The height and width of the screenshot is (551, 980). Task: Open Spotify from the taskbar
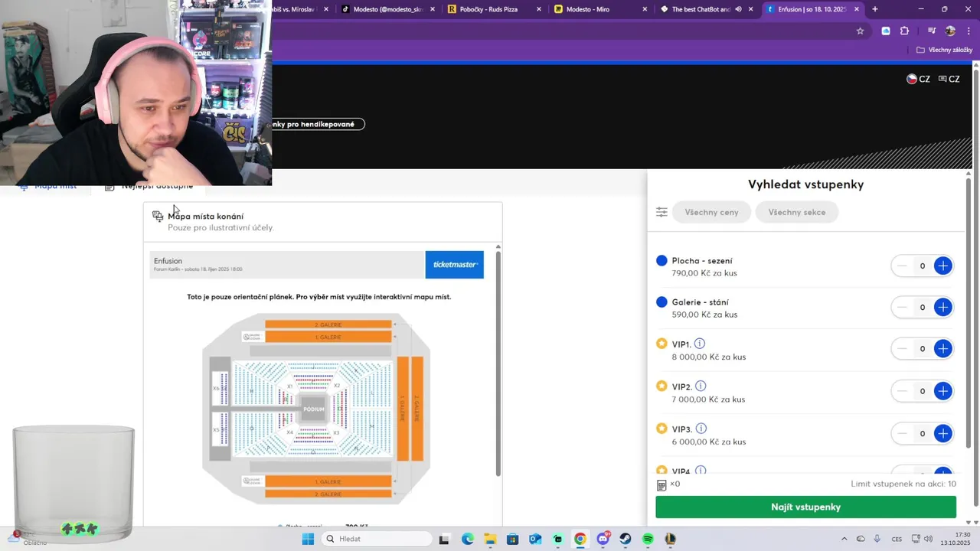click(x=648, y=539)
